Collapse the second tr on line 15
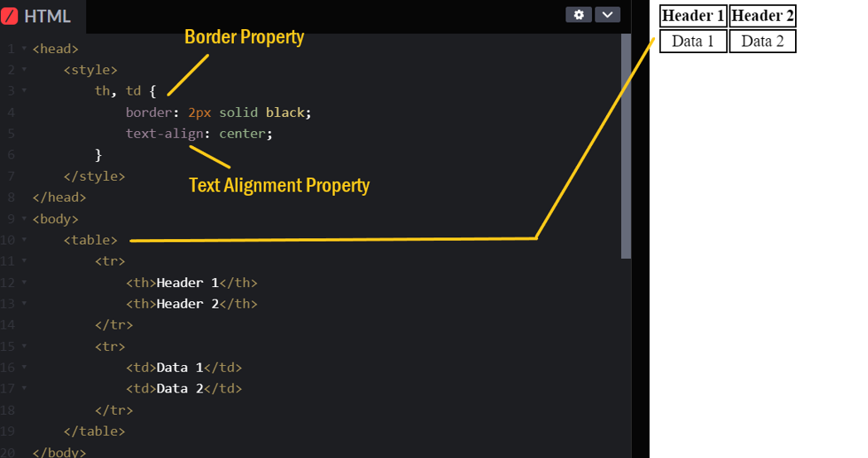 [x=24, y=346]
